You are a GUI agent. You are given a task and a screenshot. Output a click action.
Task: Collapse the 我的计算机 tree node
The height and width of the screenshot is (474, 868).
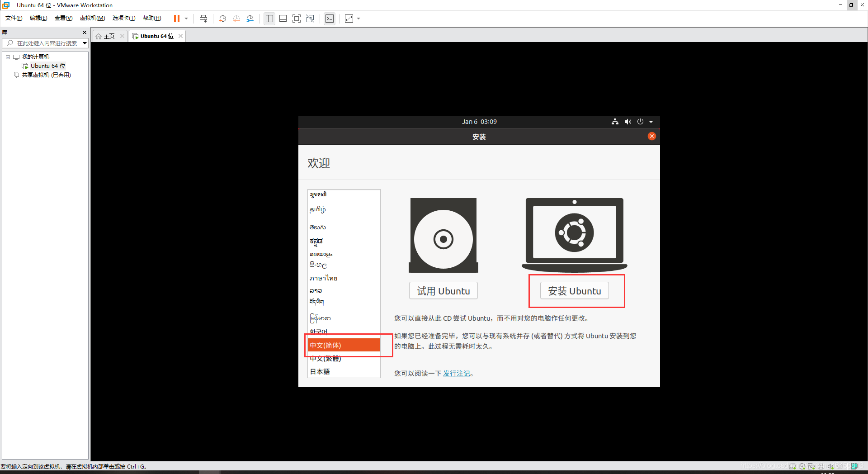[8, 57]
